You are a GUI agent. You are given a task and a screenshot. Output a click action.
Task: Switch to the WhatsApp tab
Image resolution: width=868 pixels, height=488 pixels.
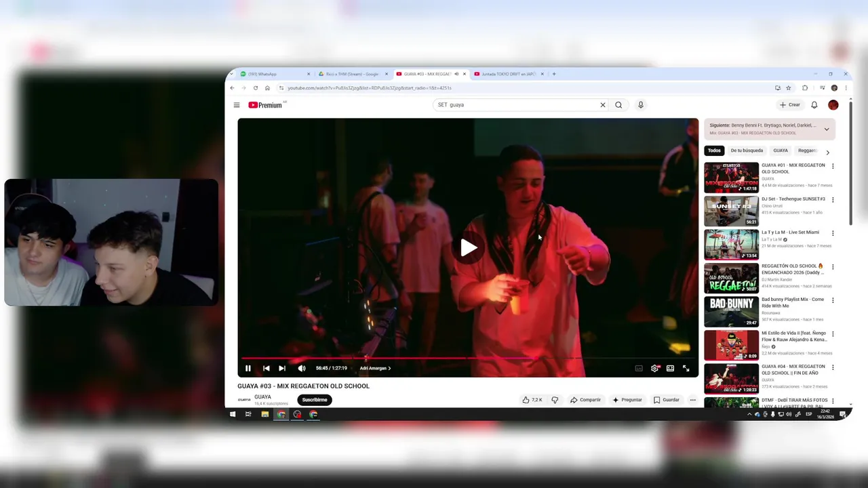coord(274,74)
